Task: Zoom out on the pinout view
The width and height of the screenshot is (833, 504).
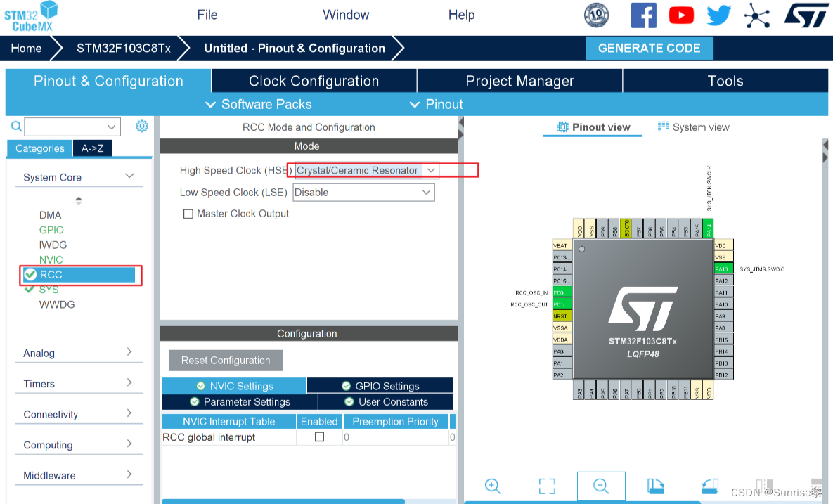Action: click(x=601, y=486)
